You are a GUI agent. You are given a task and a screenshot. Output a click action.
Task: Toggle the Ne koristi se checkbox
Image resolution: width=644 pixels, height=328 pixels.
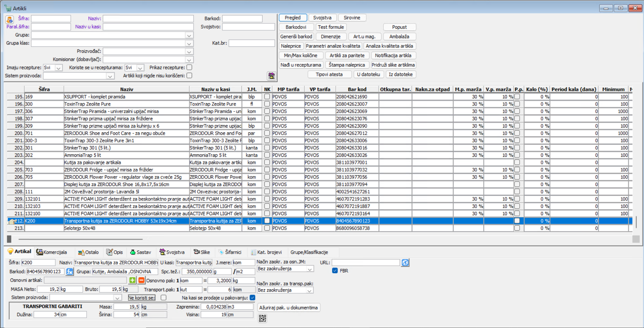coord(164,297)
